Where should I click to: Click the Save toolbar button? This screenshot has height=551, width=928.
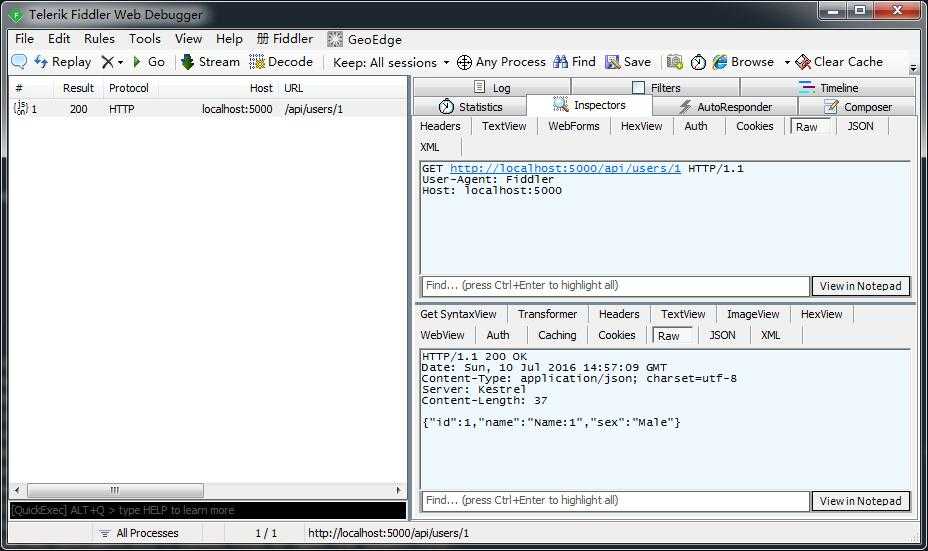(x=627, y=62)
